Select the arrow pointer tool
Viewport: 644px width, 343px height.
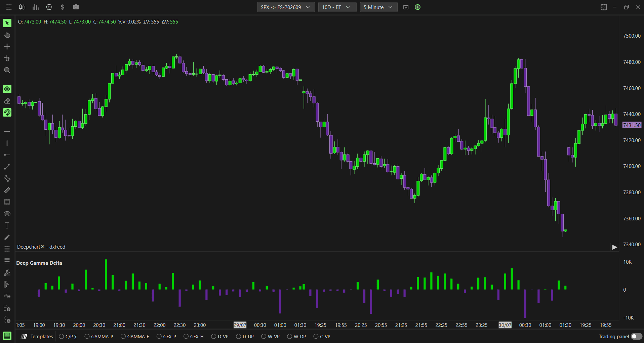tap(7, 23)
